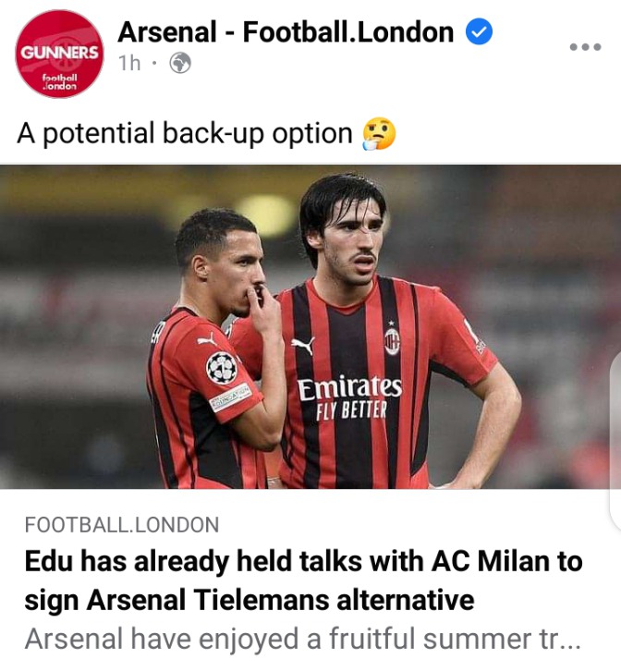Tap the Emirates Fly Better shirt logo
Screen dimensions: 621x672
point(349,397)
